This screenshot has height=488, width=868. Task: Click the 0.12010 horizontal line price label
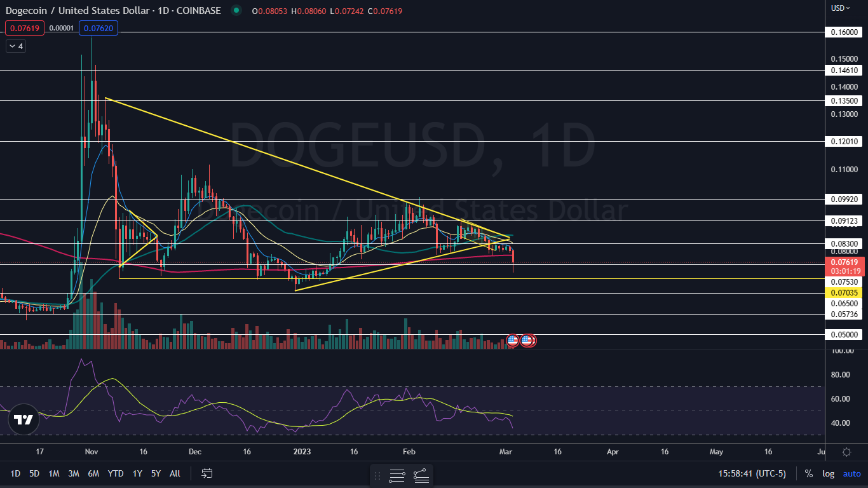(x=843, y=141)
